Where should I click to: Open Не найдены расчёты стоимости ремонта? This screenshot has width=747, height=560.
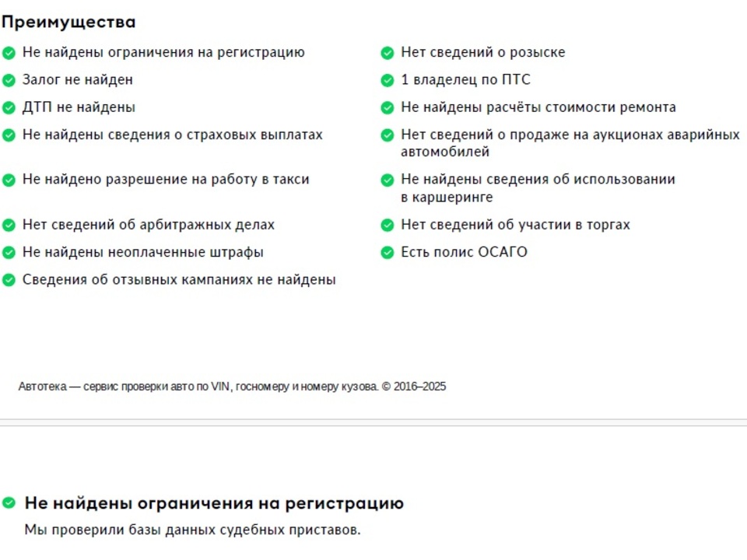(x=538, y=107)
